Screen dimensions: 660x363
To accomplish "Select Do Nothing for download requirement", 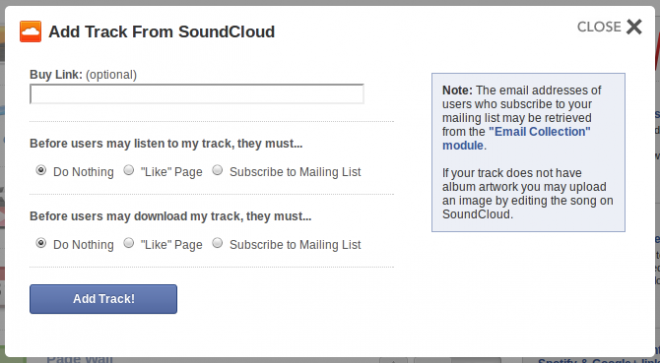I will pos(41,243).
